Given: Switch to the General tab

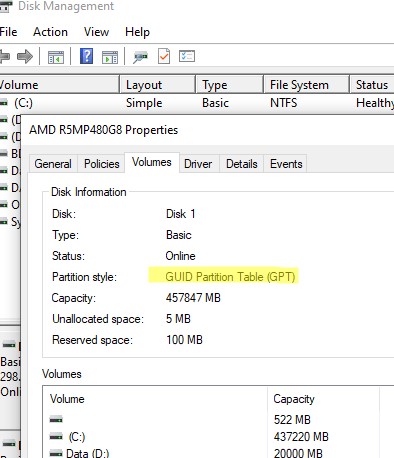Looking at the screenshot, I should [x=53, y=164].
